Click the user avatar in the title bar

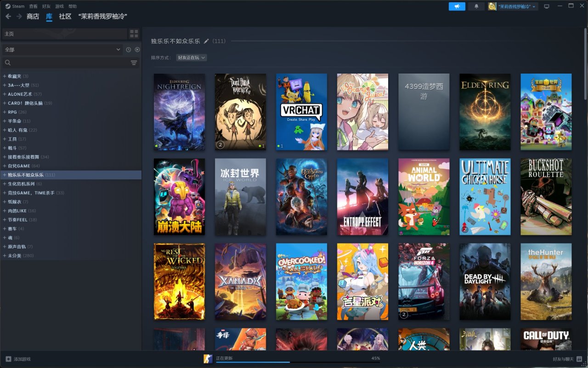(492, 6)
